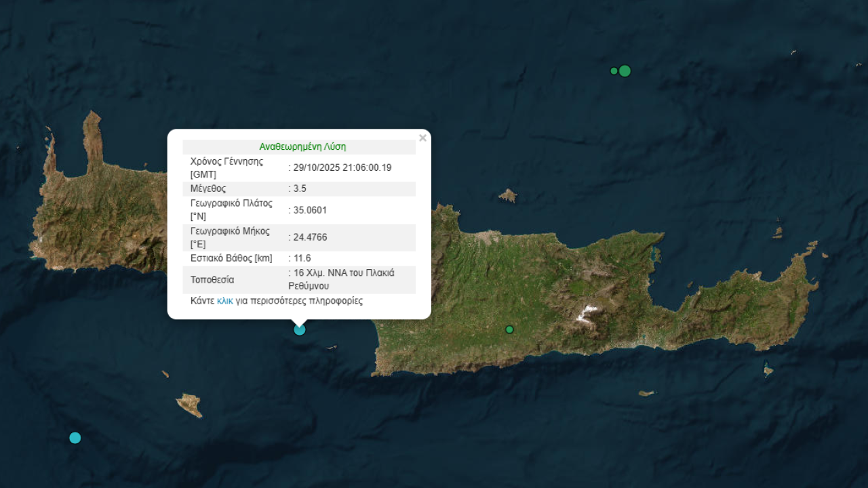This screenshot has width=868, height=488.
Task: Click the cyan earthquake marker below the popup
Action: point(300,329)
